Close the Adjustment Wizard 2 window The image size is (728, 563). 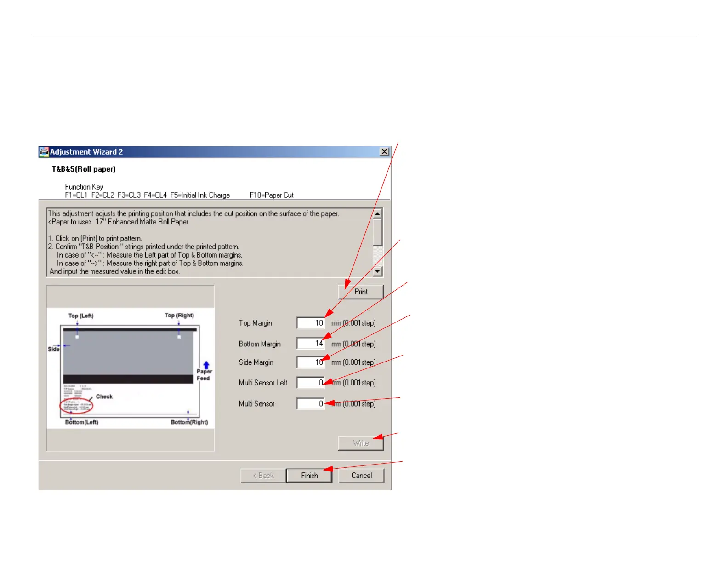(x=385, y=152)
